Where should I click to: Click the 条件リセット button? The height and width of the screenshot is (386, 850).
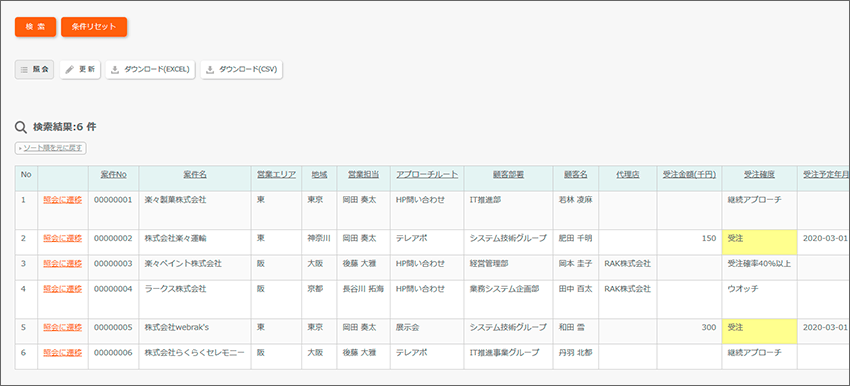pyautogui.click(x=94, y=27)
